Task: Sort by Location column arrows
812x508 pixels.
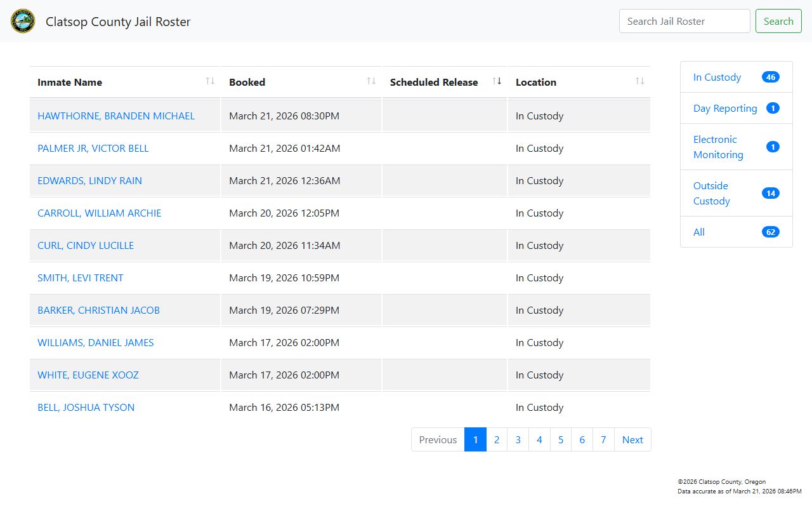Action: click(x=639, y=81)
